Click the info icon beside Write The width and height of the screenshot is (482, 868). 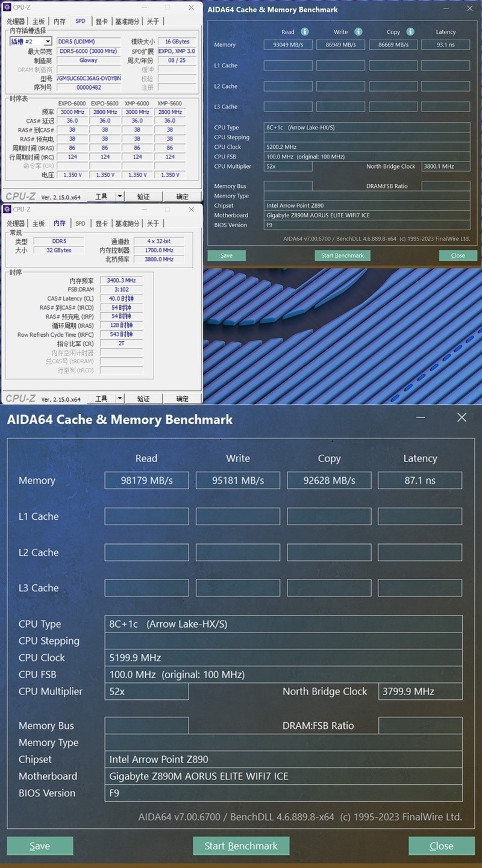pyautogui.click(x=358, y=32)
